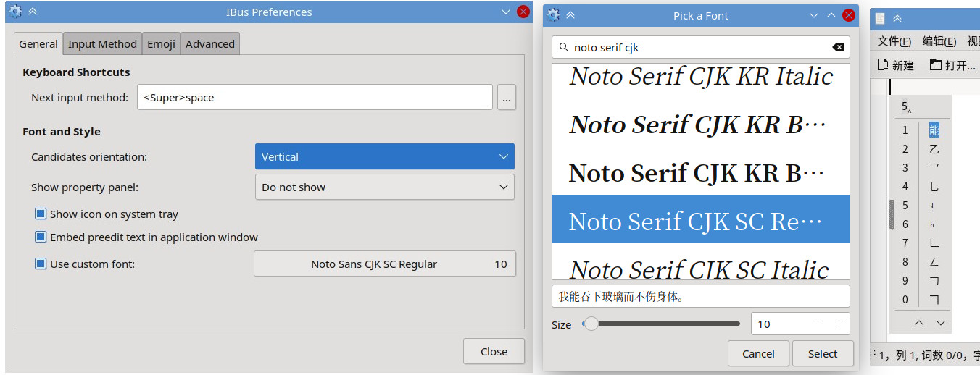Choose Noto Serif CJK KR bold upright font

pyautogui.click(x=700, y=172)
